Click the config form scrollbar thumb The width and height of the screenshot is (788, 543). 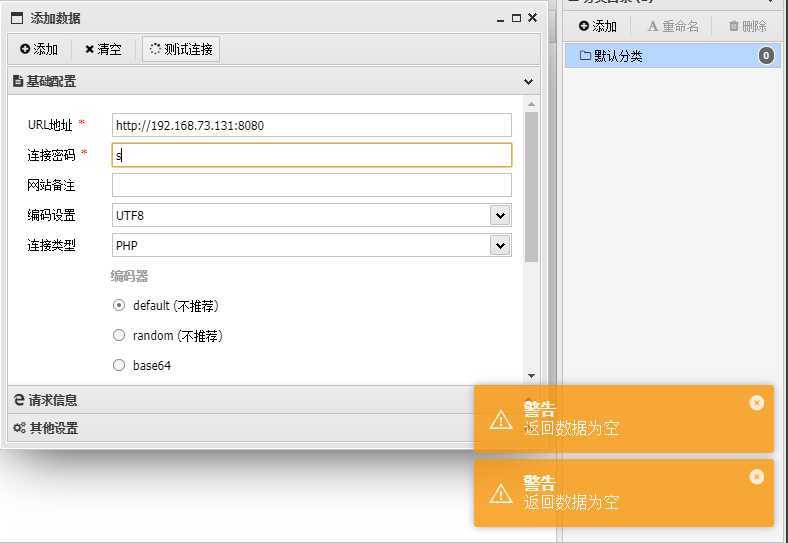[531, 187]
